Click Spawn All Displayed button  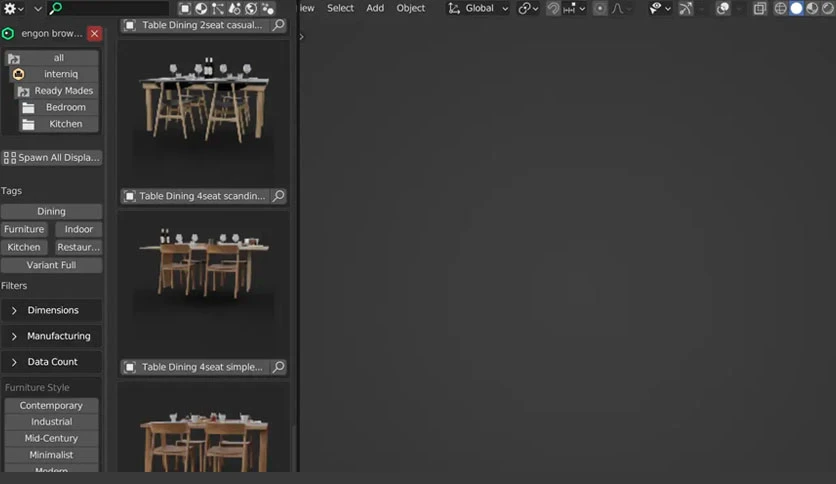pos(51,158)
